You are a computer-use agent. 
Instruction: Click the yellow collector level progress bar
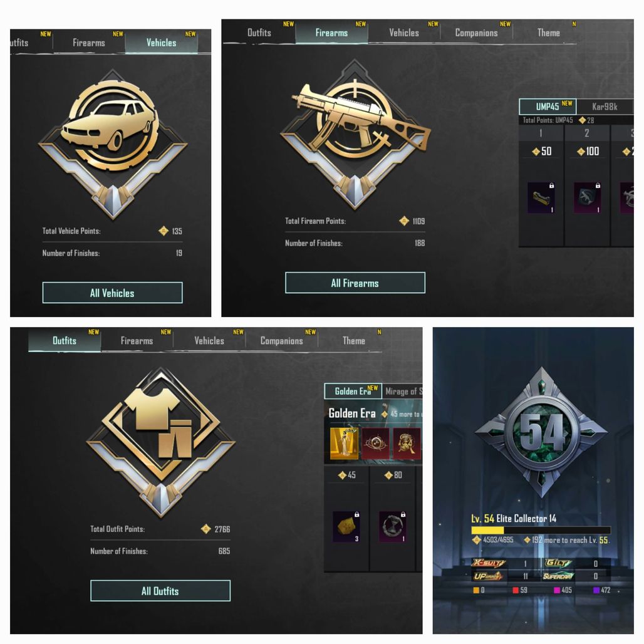(541, 530)
